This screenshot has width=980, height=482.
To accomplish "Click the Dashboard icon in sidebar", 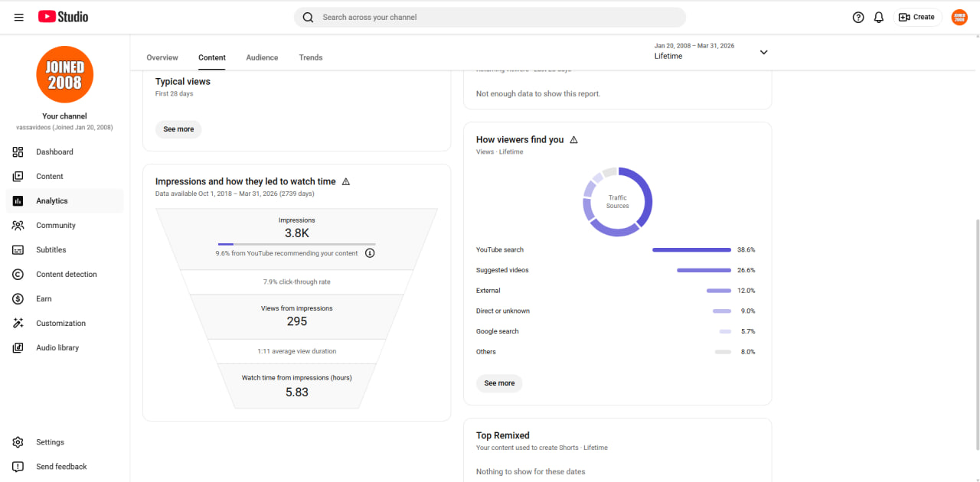I will (18, 151).
